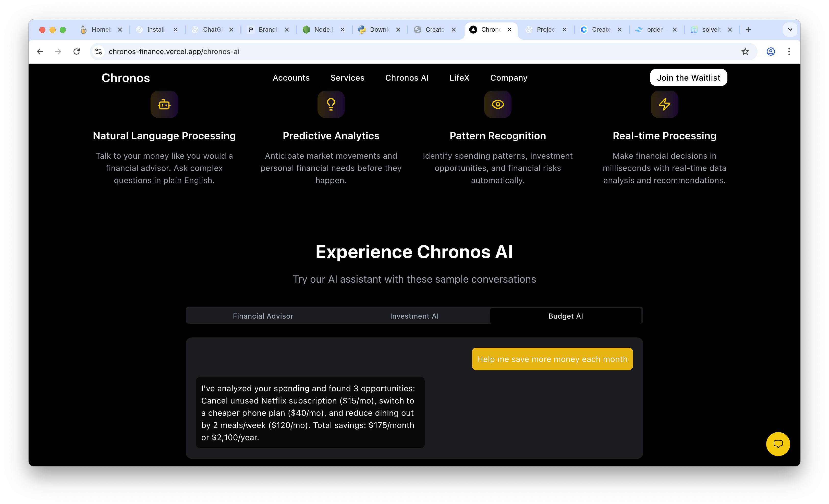Click the AI savings opportunities reply message

pyautogui.click(x=310, y=412)
